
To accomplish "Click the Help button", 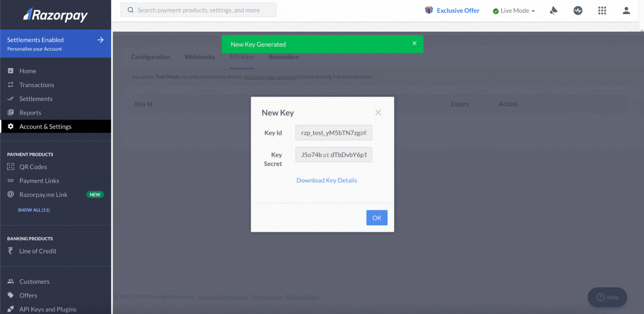I will point(607,297).
